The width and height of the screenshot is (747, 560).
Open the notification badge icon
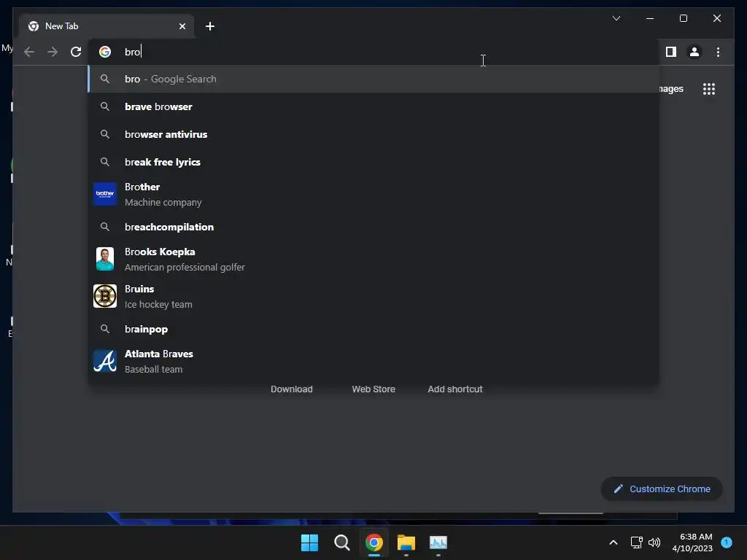[x=727, y=542]
